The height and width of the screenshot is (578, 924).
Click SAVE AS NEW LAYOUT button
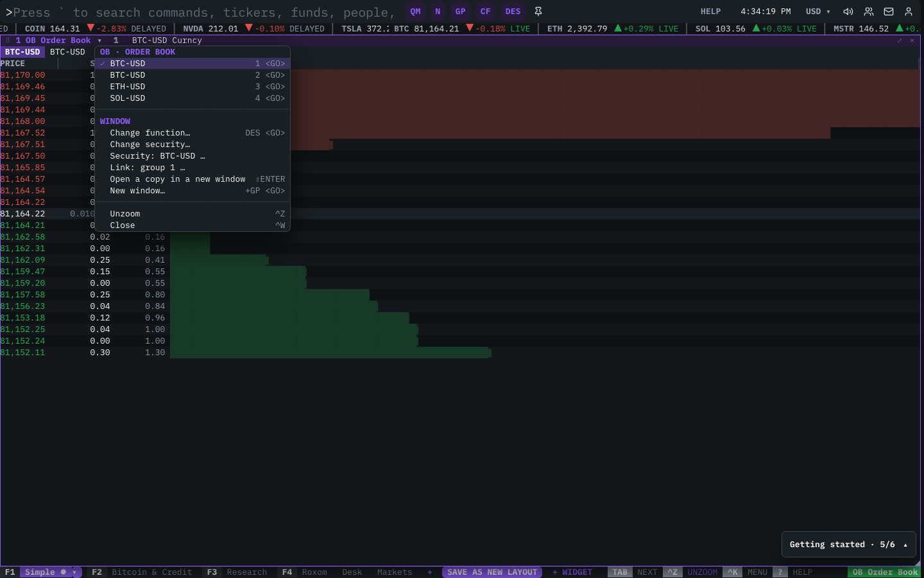pos(492,572)
